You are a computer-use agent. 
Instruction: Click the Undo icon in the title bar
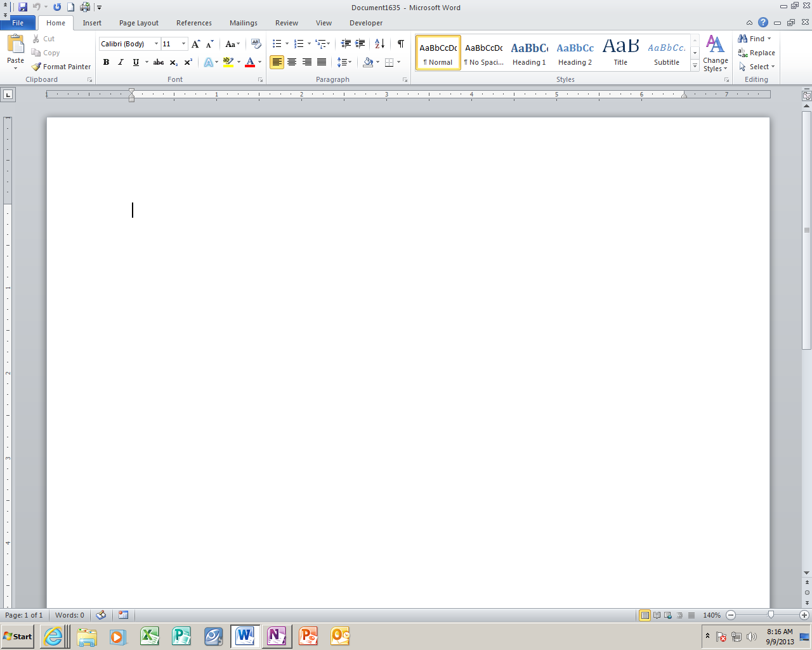tap(37, 7)
